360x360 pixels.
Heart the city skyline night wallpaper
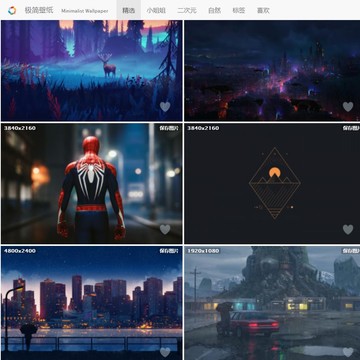click(x=165, y=352)
